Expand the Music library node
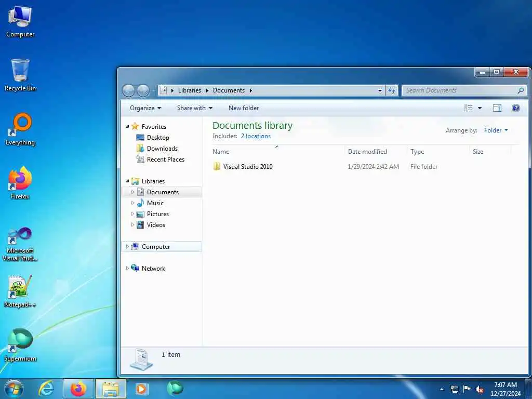 [x=132, y=203]
